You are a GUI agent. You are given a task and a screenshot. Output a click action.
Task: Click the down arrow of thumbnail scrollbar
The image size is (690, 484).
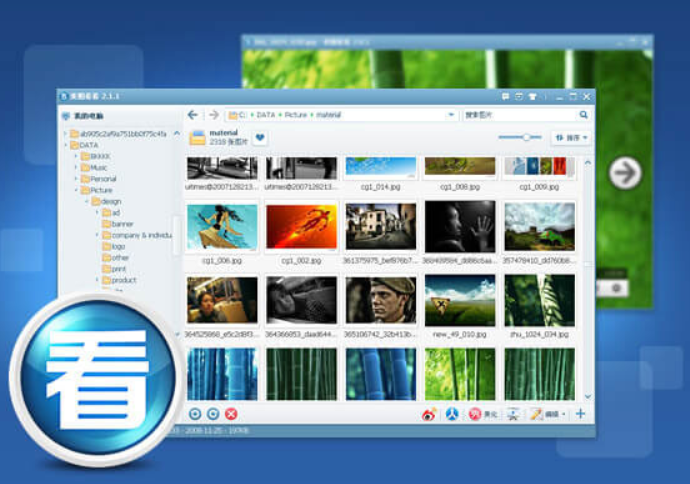(587, 397)
